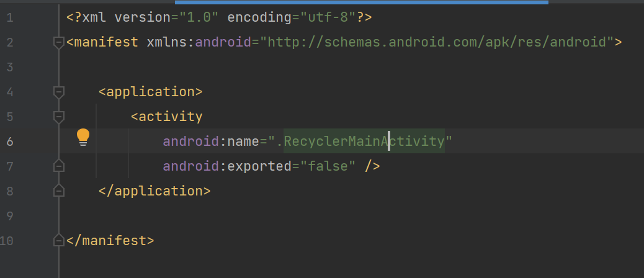Place cursor on the opening application tag

(151, 92)
